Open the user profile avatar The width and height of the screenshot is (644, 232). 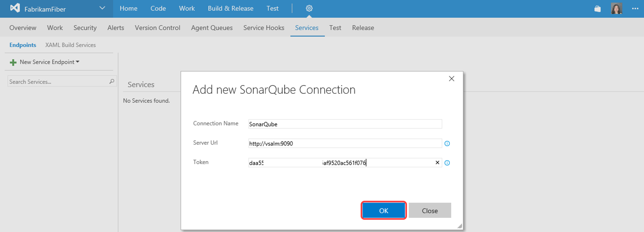617,9
